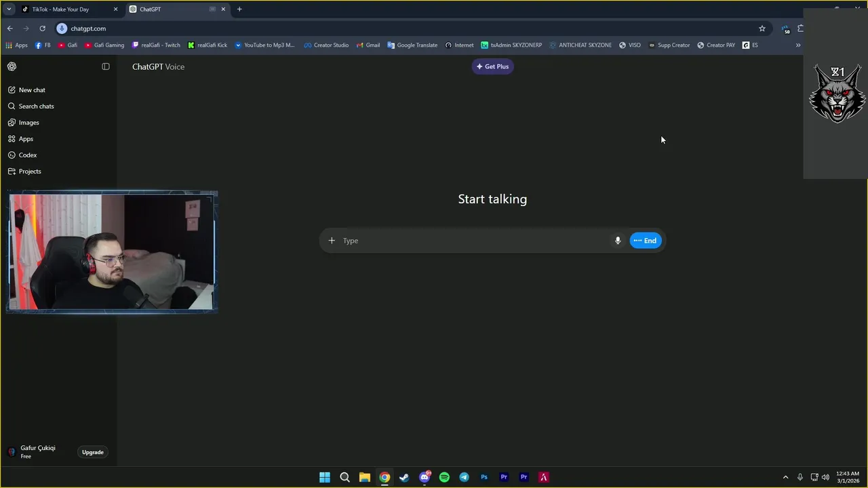This screenshot has height=488, width=868.
Task: Collapse the sidebar with the panel toggle icon
Action: coord(106,66)
